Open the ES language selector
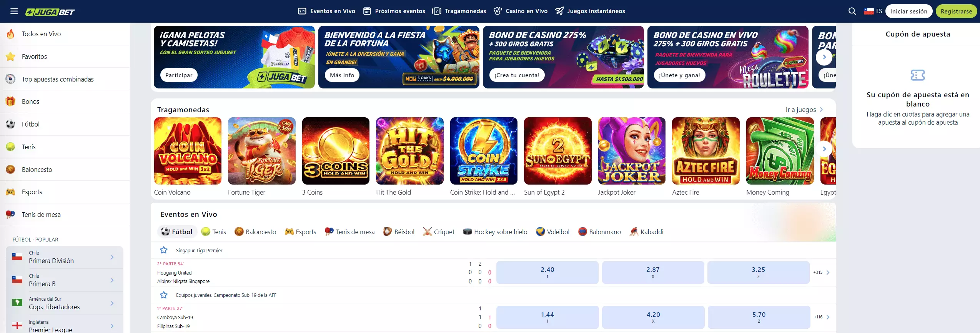This screenshot has height=333, width=980. click(873, 11)
